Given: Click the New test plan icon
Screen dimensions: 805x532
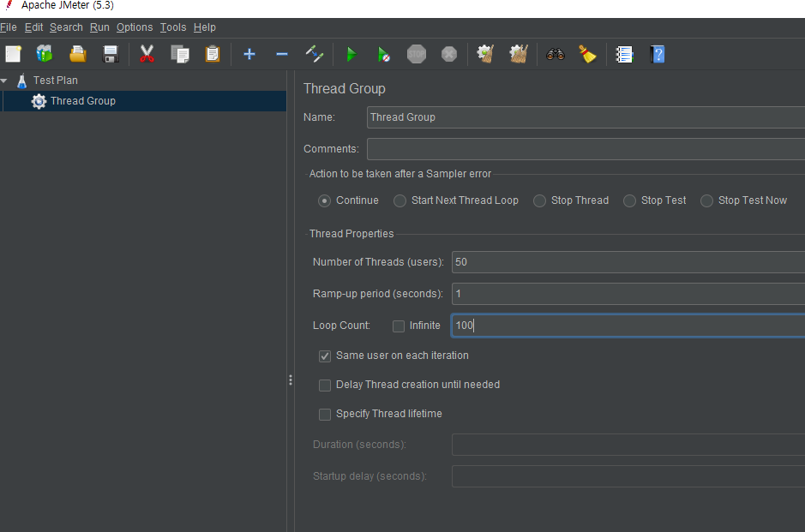Looking at the screenshot, I should (x=14, y=54).
